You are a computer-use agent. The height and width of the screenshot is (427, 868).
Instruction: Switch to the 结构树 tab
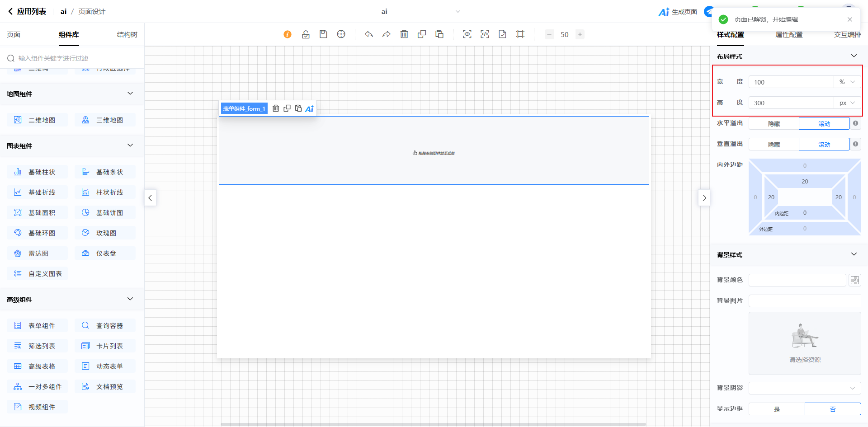[127, 35]
